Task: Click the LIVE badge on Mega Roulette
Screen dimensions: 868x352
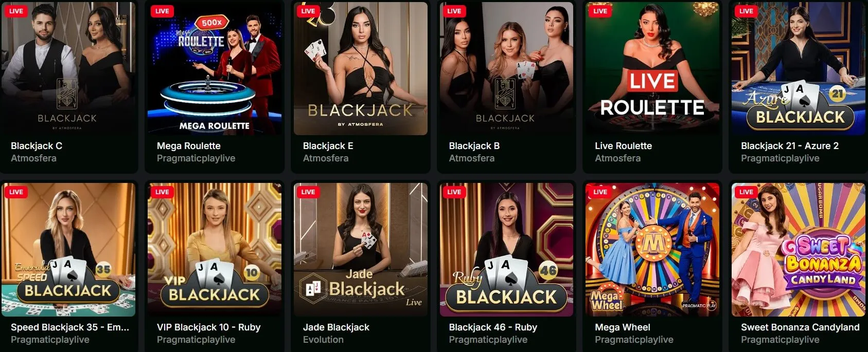Action: pyautogui.click(x=162, y=11)
